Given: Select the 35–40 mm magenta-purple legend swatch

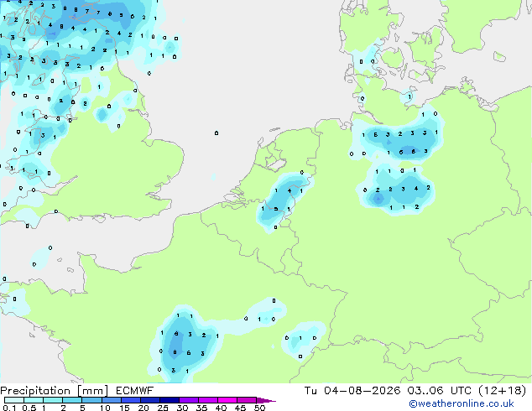Looking at the screenshot, I should [x=208, y=400].
